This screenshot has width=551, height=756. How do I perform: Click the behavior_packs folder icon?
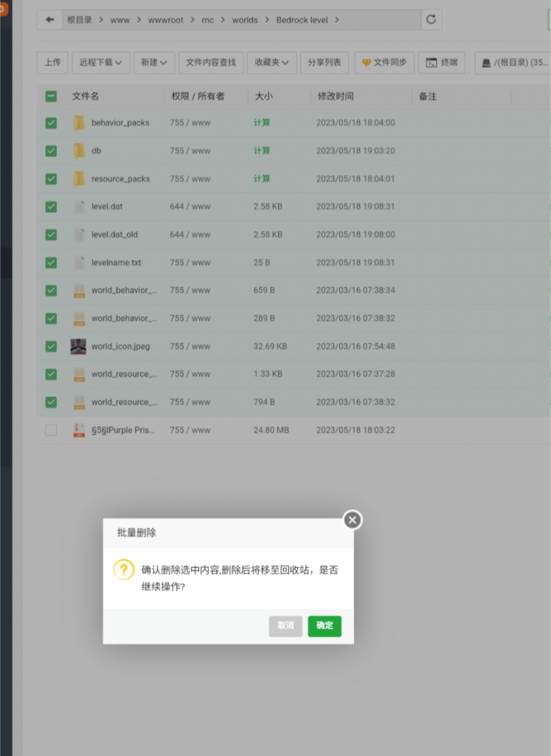pyautogui.click(x=79, y=123)
